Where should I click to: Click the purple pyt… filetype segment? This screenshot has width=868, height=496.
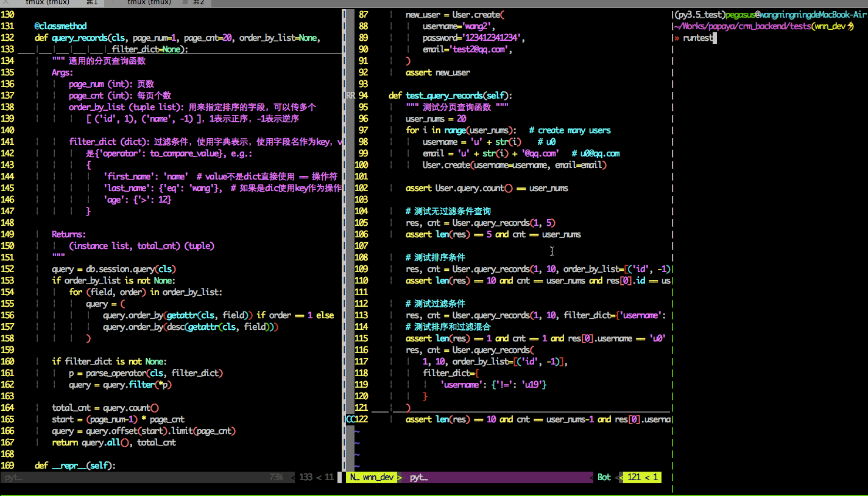coord(418,478)
